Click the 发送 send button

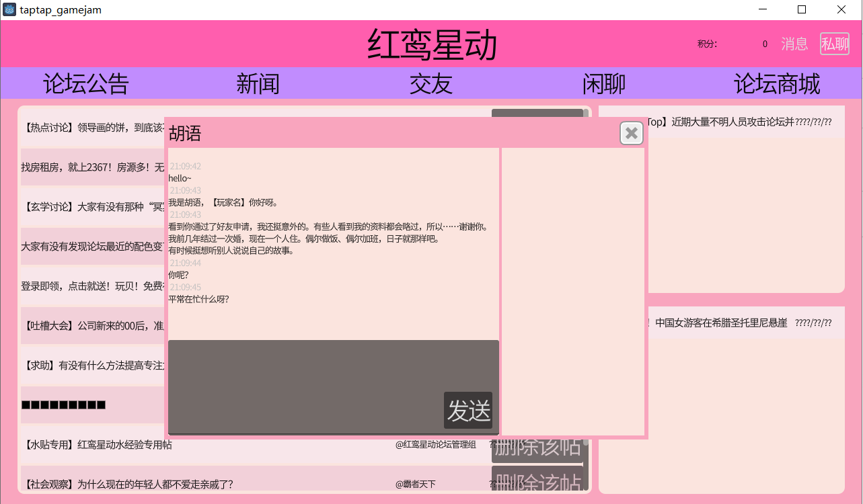(x=469, y=411)
